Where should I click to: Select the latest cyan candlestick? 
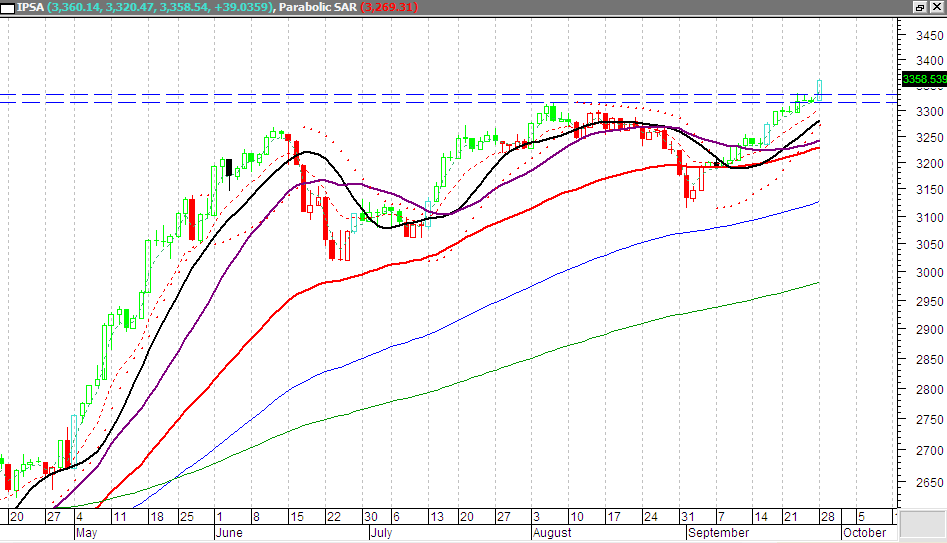pos(820,89)
